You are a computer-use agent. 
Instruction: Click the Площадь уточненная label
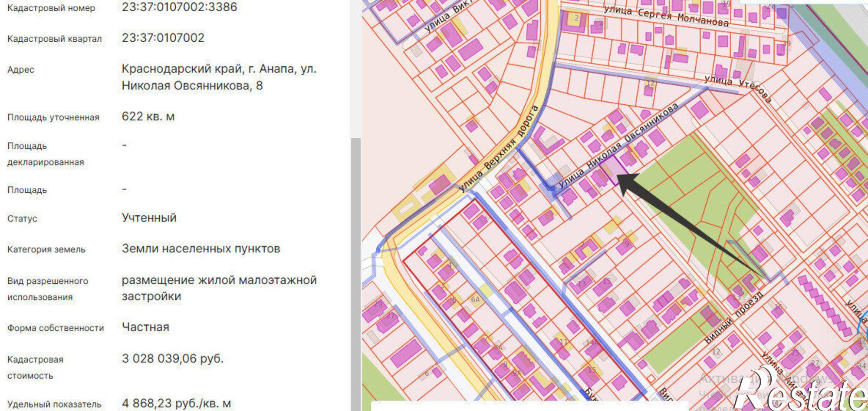(53, 117)
